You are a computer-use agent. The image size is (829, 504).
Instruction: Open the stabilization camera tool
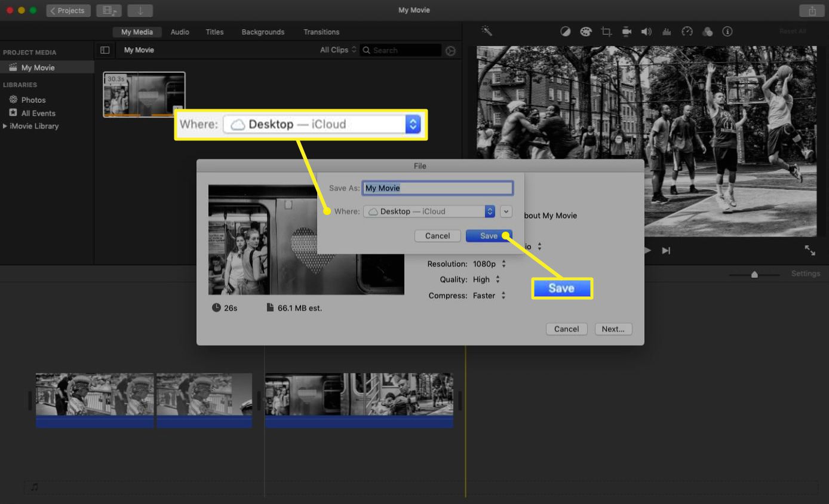coord(627,32)
